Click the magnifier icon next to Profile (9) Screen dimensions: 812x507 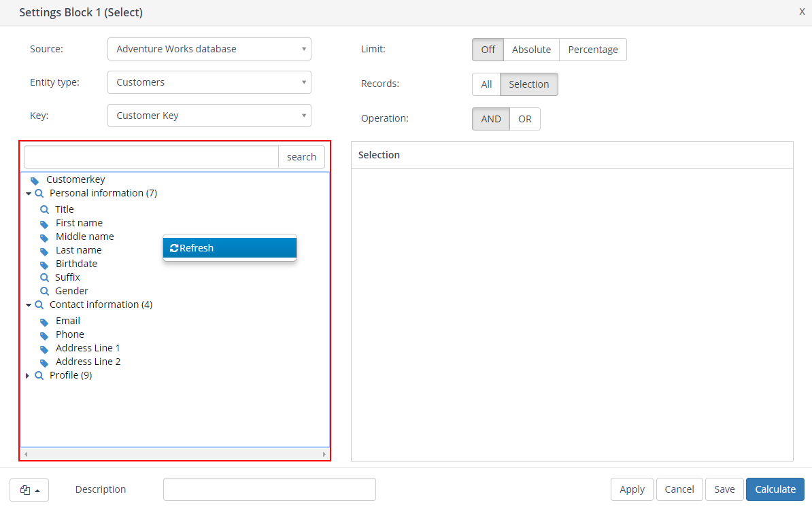click(x=39, y=375)
